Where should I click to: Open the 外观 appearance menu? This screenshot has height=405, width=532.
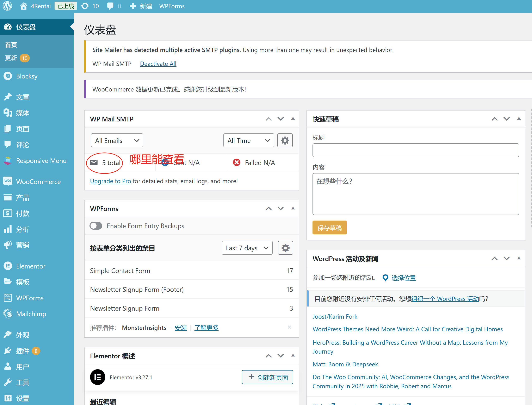point(37,335)
